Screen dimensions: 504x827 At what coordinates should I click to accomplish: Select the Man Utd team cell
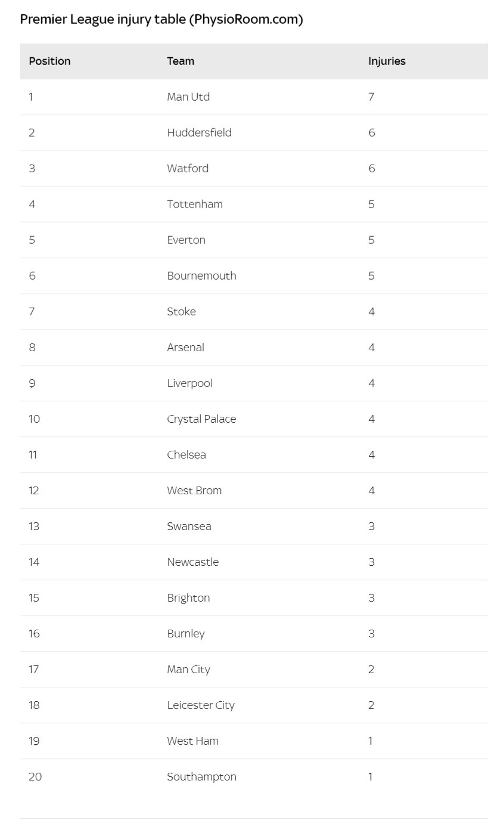point(188,97)
